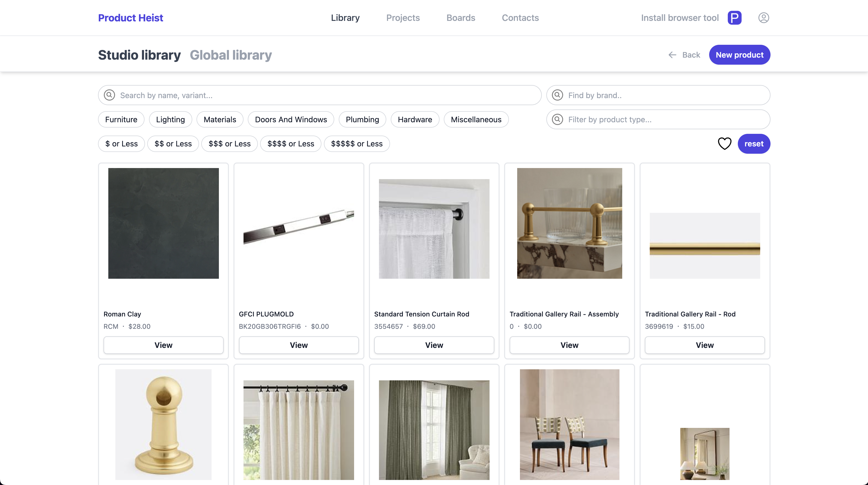
Task: Click Traditional Gallery Rail - Assembly title
Action: 564,314
